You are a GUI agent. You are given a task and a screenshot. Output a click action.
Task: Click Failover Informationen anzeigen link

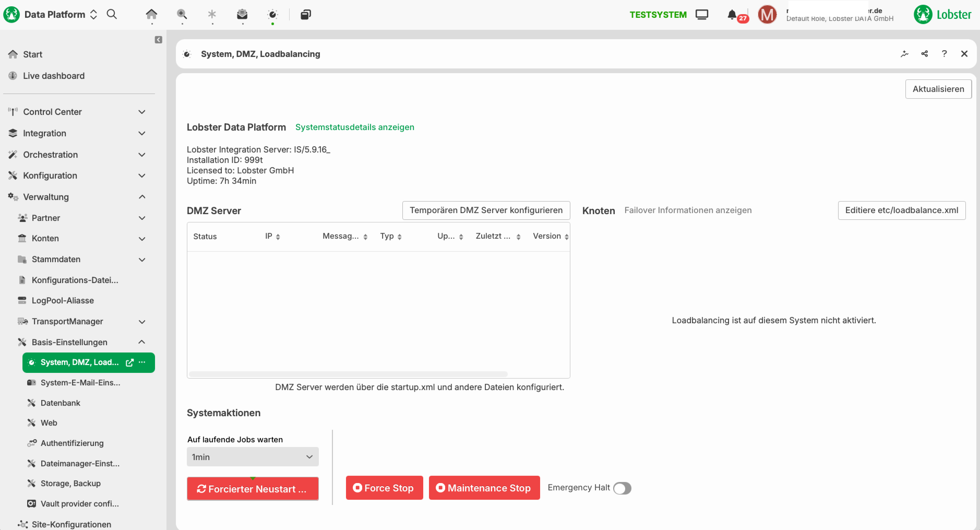pos(688,210)
